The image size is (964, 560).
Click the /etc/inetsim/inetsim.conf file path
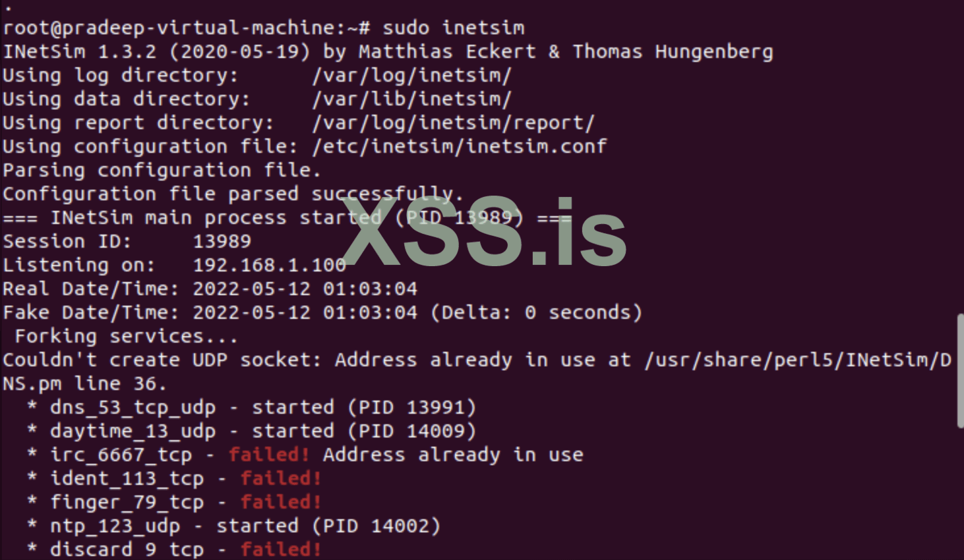459,146
